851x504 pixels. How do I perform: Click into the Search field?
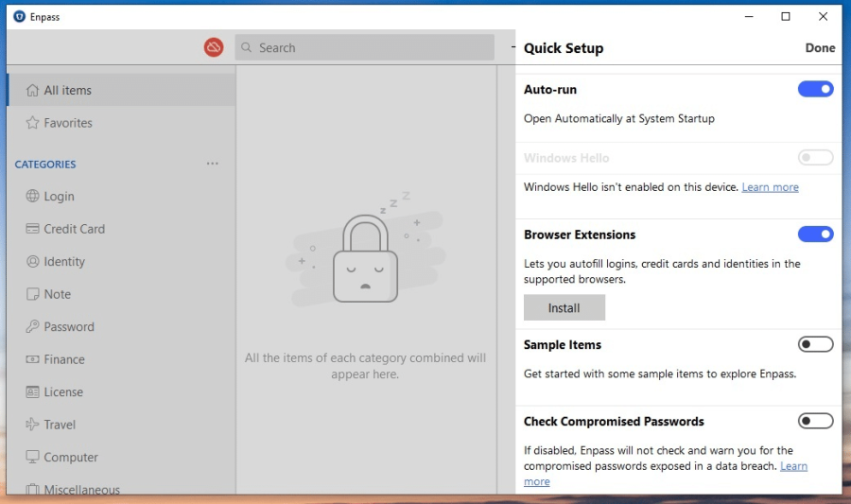(365, 47)
